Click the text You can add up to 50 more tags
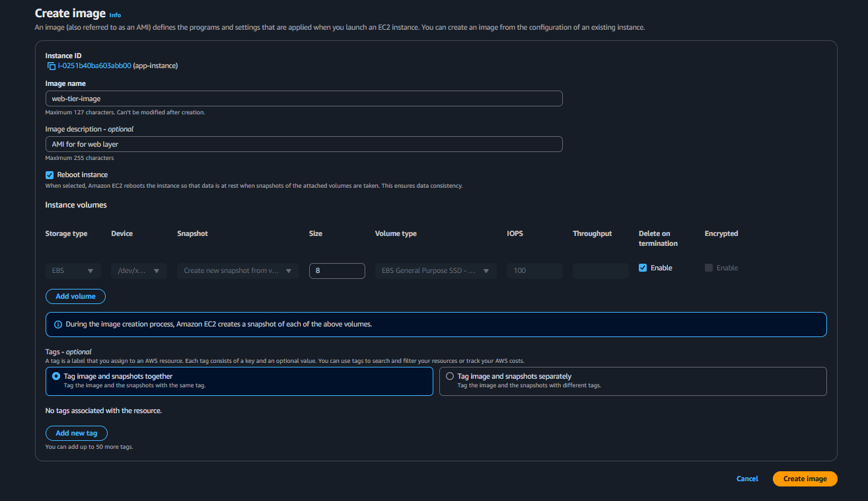Image resolution: width=868 pixels, height=501 pixels. 89,447
